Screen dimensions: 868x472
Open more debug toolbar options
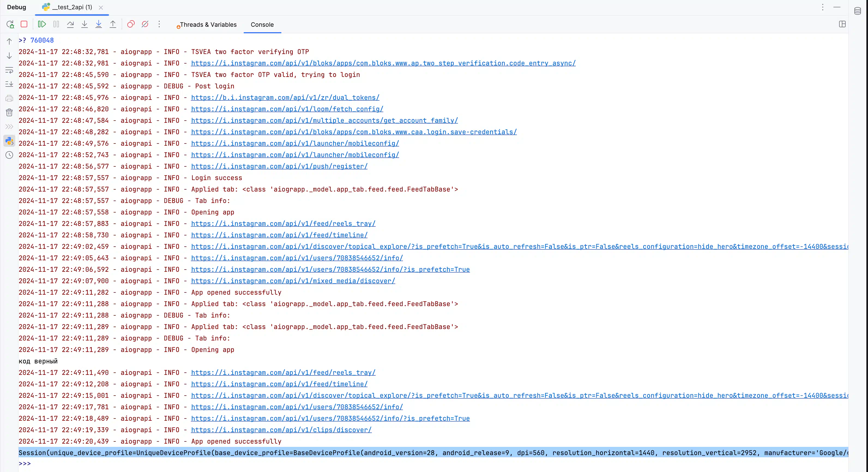point(159,24)
